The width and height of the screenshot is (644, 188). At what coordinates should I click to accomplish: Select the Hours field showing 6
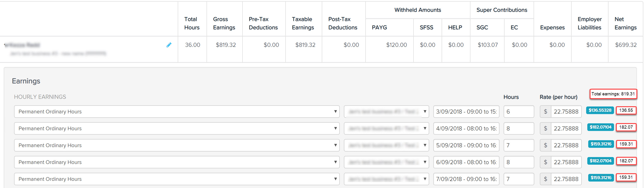coord(519,111)
